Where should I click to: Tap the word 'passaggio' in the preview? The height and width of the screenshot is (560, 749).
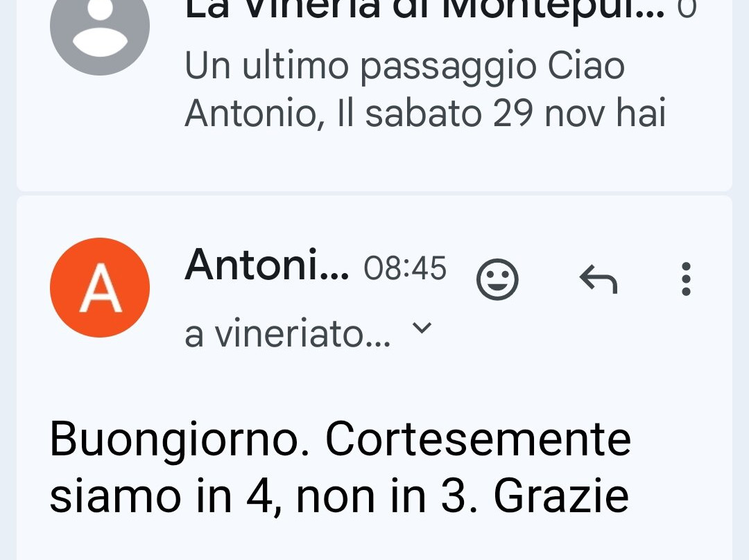tap(449, 67)
